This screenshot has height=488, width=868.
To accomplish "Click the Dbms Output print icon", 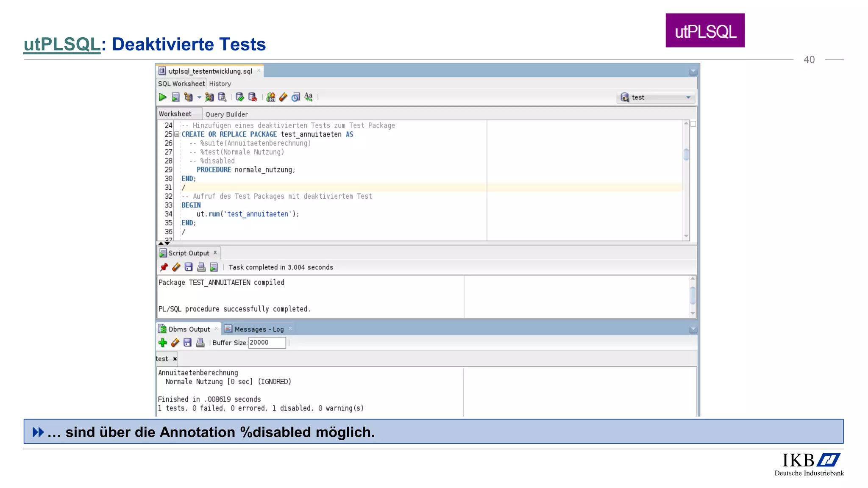I will (x=200, y=343).
